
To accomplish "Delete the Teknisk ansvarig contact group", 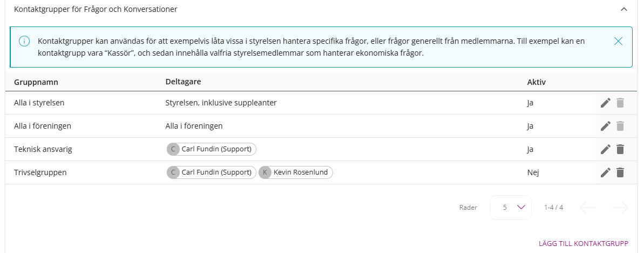I will [620, 149].
